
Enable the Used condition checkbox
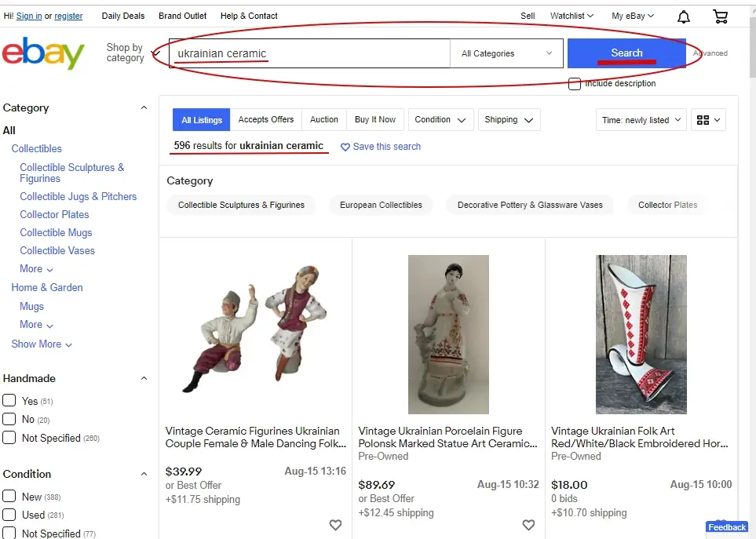pos(9,515)
